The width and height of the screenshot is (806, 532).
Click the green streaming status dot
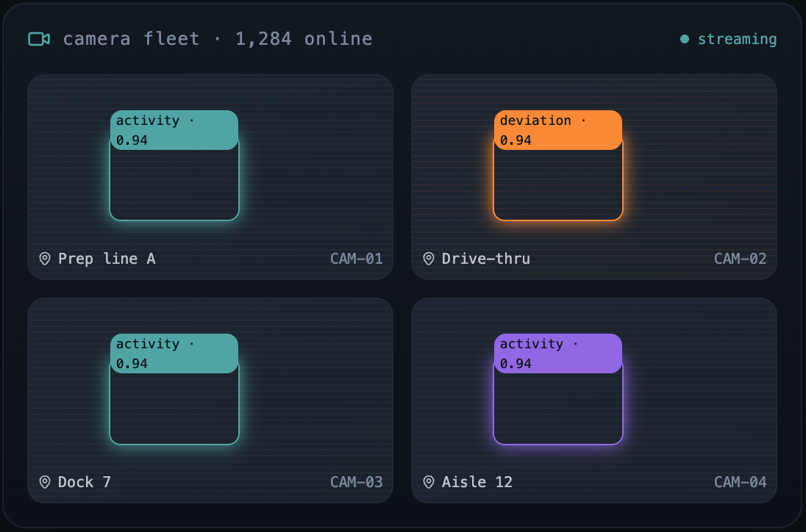click(685, 39)
